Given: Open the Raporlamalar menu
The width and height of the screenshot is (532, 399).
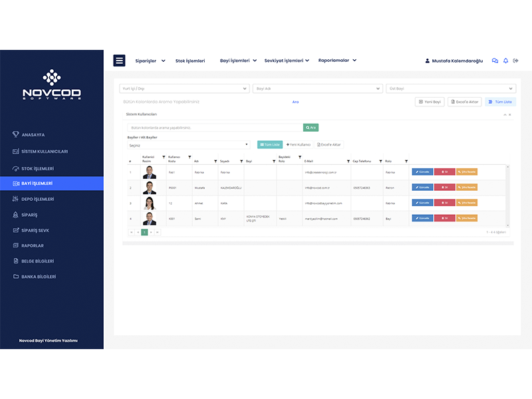Looking at the screenshot, I should coord(337,61).
